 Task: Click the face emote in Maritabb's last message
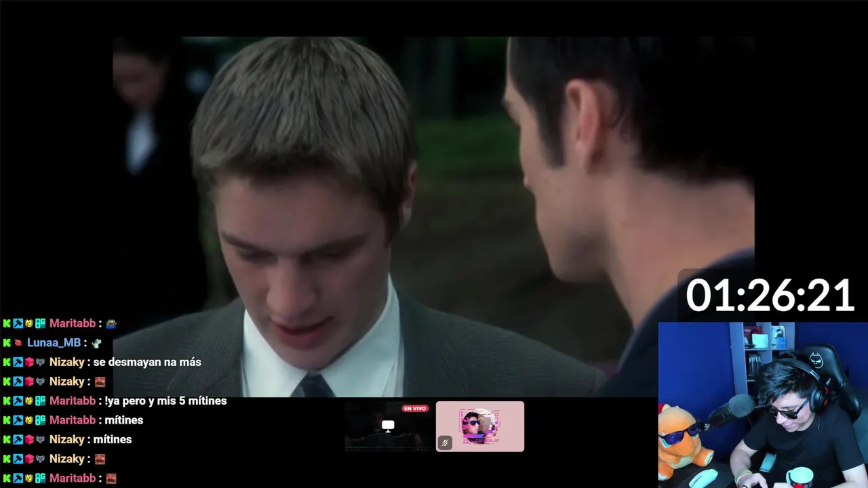pyautogui.click(x=111, y=478)
